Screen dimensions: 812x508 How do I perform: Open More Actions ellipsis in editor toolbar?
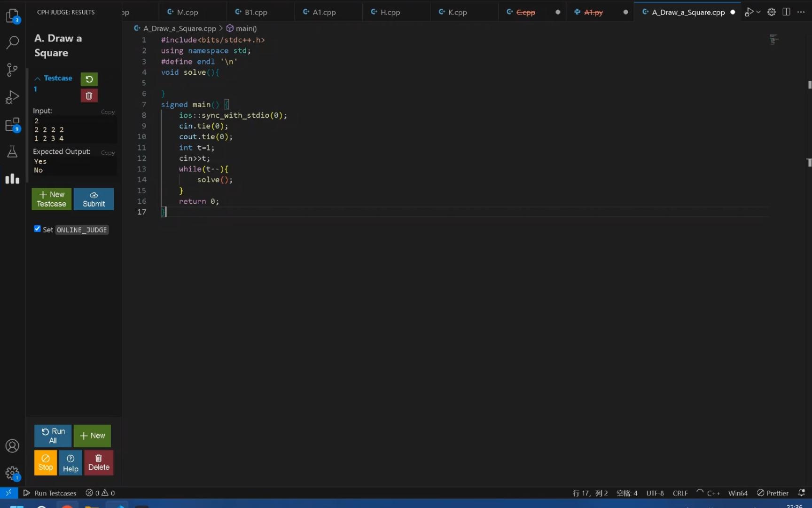pyautogui.click(x=801, y=12)
